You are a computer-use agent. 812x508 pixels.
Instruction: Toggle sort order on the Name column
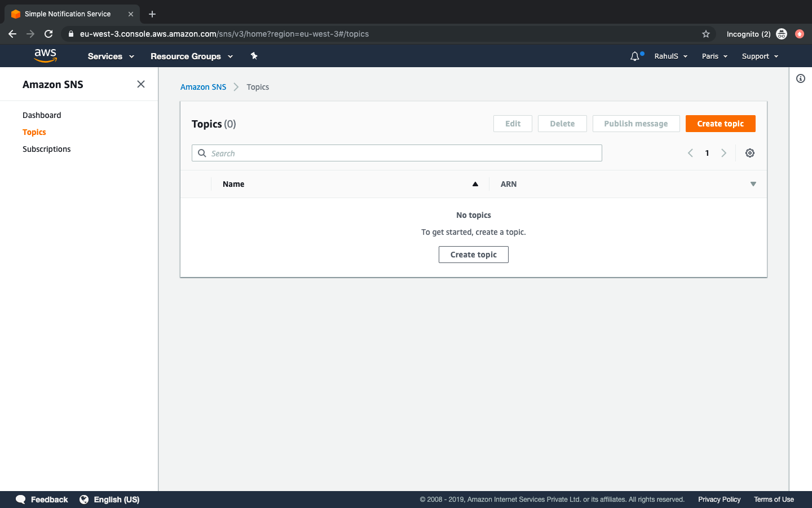pos(475,183)
